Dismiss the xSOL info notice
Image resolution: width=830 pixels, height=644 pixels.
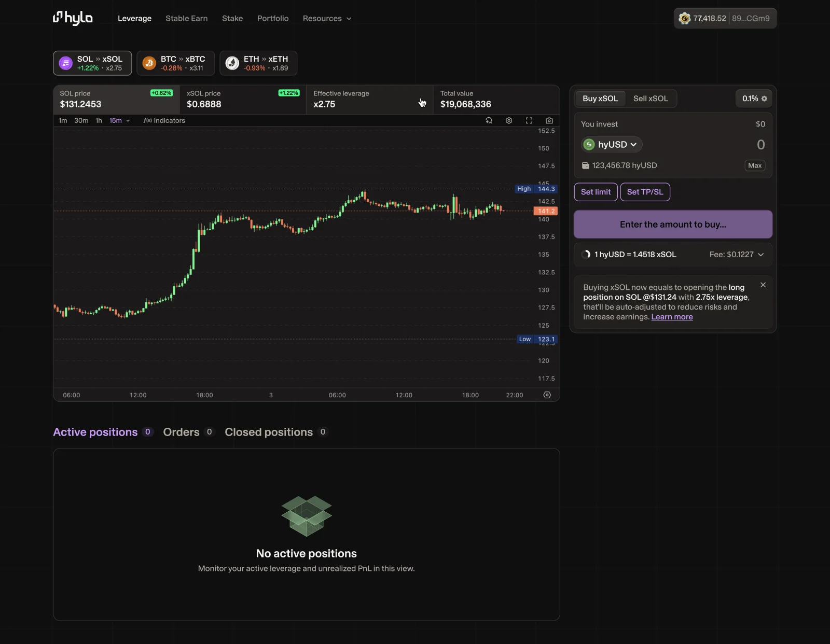tap(763, 285)
